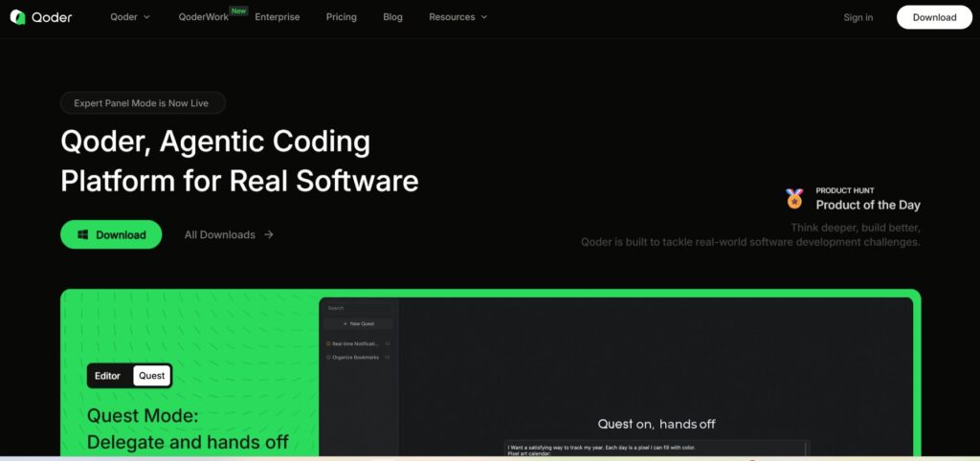Screen dimensions: 980x461
Task: Click the 'Think deeper, build better' tagline
Action: coord(855,228)
